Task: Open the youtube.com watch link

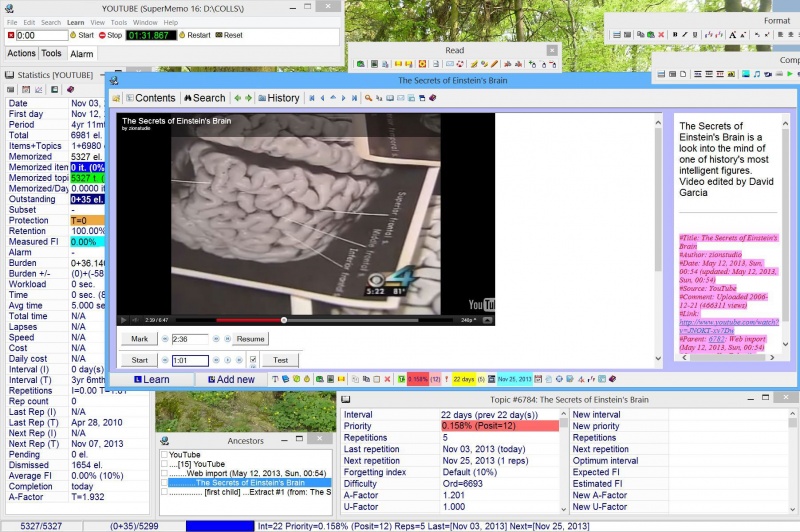Action: 729,326
